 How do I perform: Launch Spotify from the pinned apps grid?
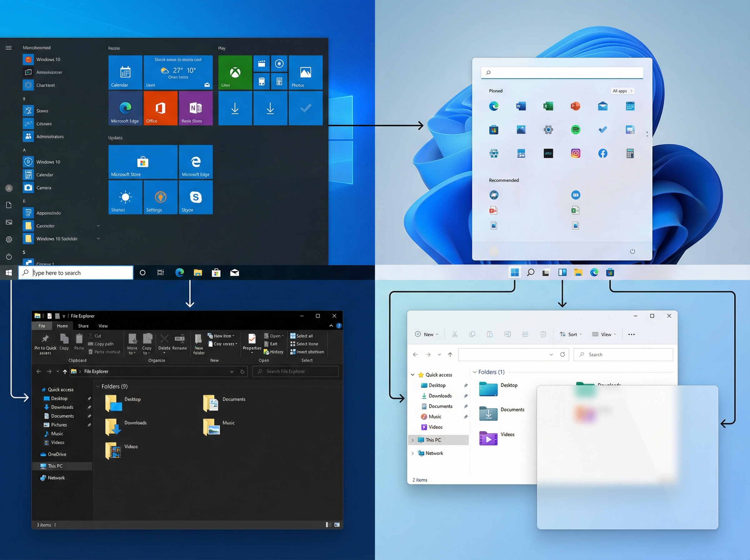click(575, 129)
